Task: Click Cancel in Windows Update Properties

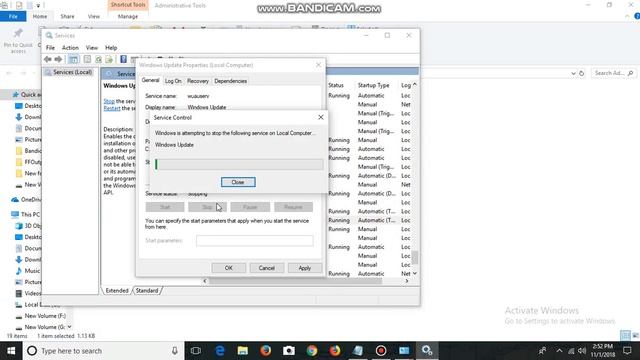Action: click(x=267, y=268)
